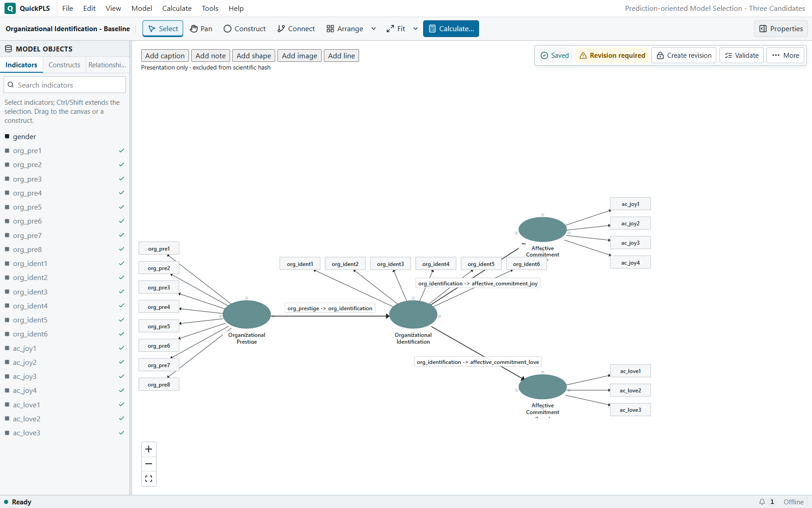Click the Calculate... button
Viewport: 812px width, 508px height.
coord(451,28)
